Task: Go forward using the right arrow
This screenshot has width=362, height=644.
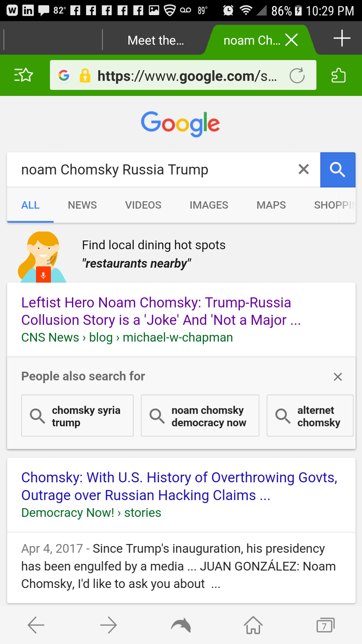Action: coord(108,625)
